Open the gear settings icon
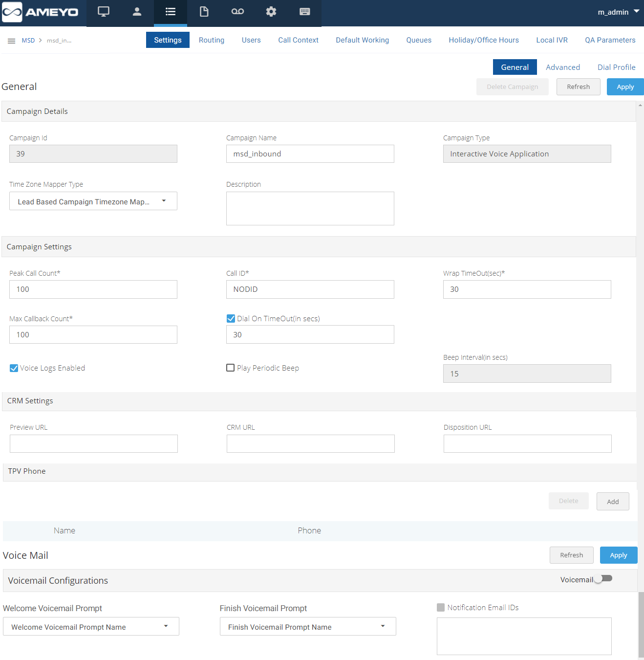Screen dimensions: 644x660 click(x=271, y=12)
